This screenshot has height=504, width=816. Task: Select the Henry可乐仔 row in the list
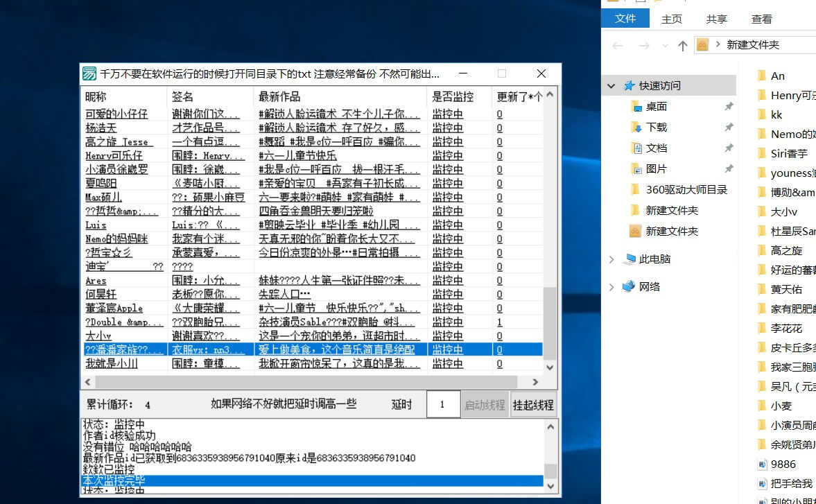pos(312,155)
